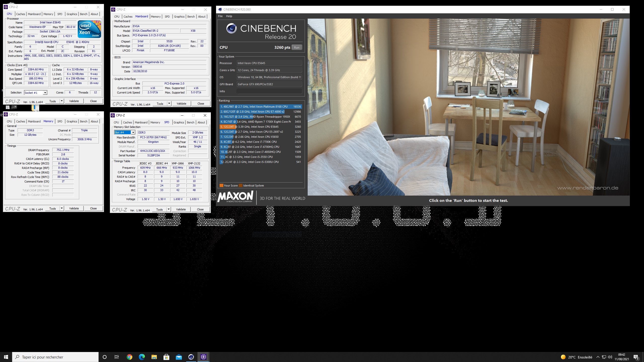The width and height of the screenshot is (644, 362).
Task: Open Cinebench File menu
Action: click(220, 16)
